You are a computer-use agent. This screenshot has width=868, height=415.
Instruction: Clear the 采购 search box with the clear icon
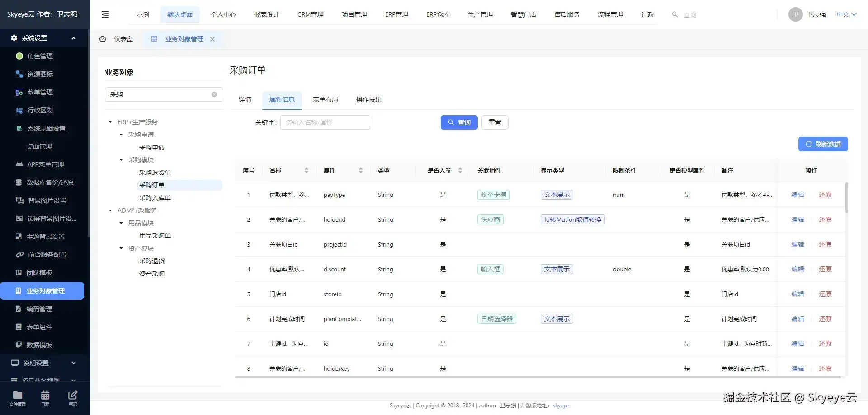coord(214,94)
